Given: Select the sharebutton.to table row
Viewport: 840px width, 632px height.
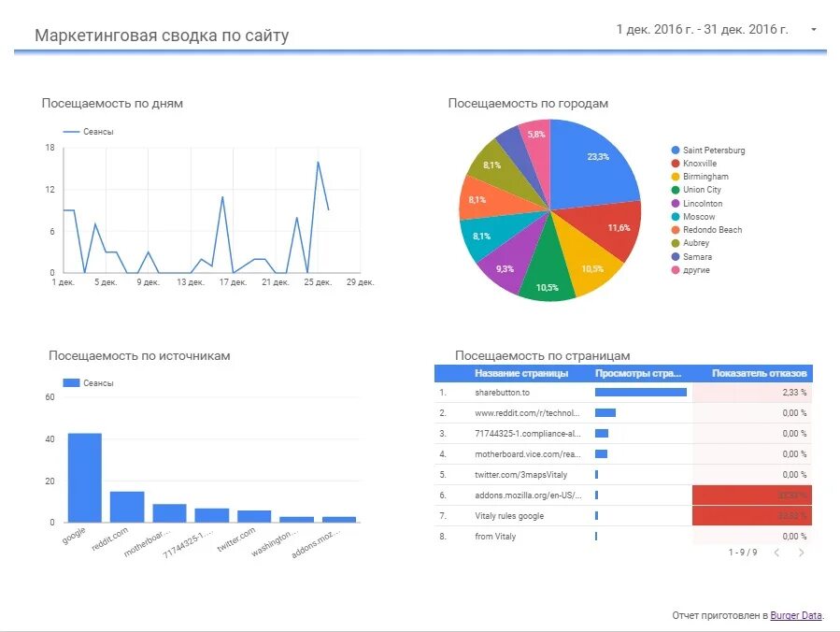Looking at the screenshot, I should point(623,393).
